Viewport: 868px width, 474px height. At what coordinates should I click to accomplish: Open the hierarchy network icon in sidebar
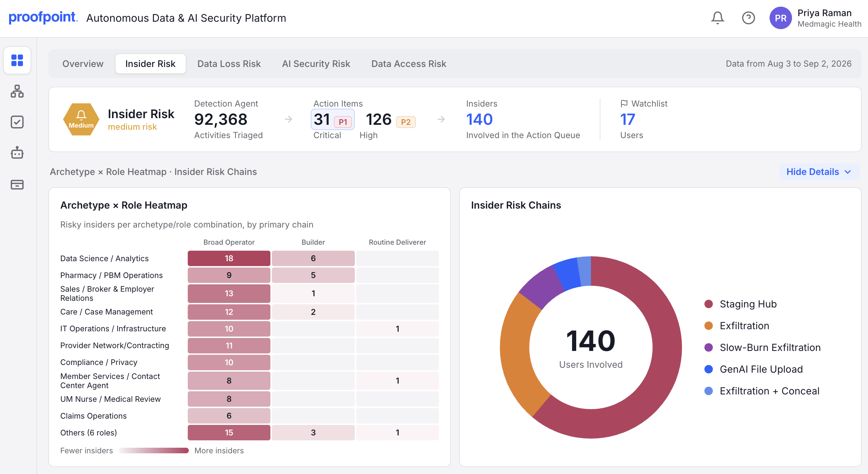tap(17, 91)
